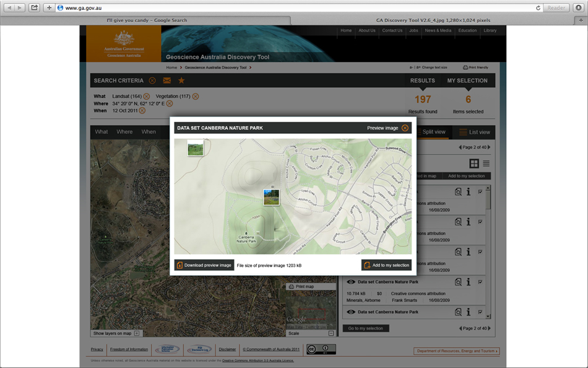
Task: Go forward in Safari browser
Action: [20, 7]
